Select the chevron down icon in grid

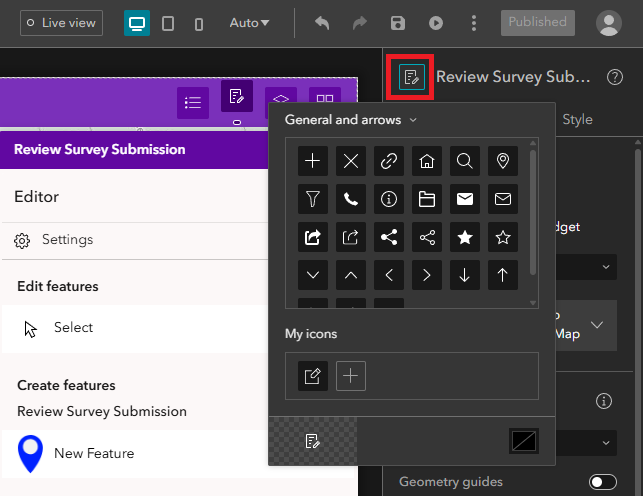312,275
